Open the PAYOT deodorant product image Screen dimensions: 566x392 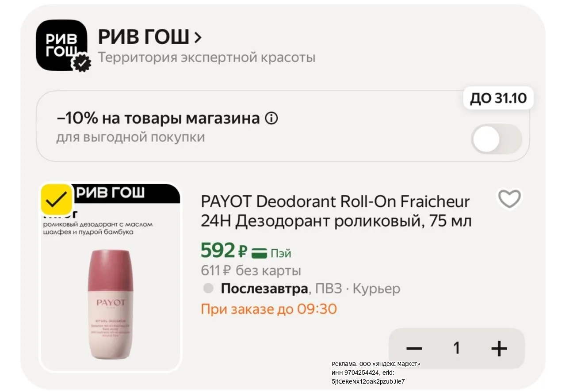point(110,278)
